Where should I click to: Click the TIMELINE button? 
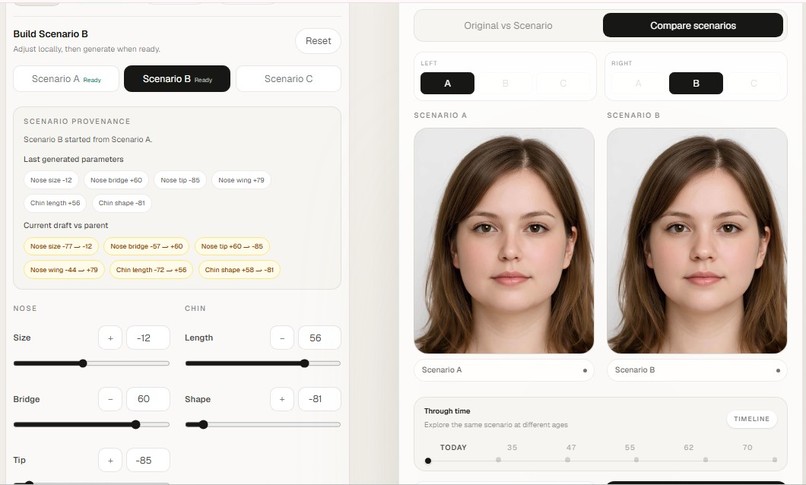pos(752,419)
